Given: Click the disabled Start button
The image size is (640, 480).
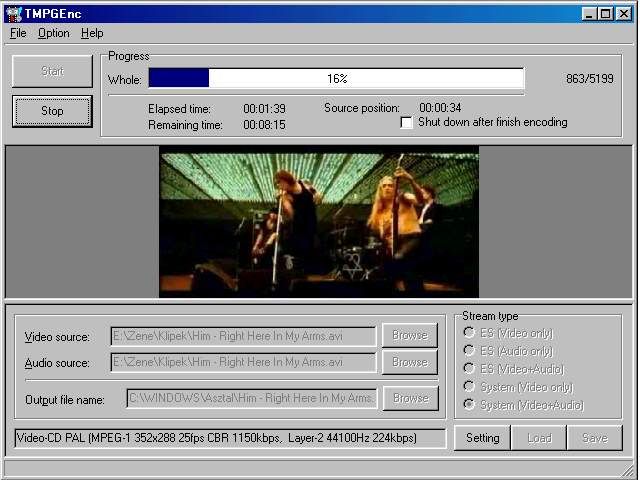Looking at the screenshot, I should coord(52,72).
